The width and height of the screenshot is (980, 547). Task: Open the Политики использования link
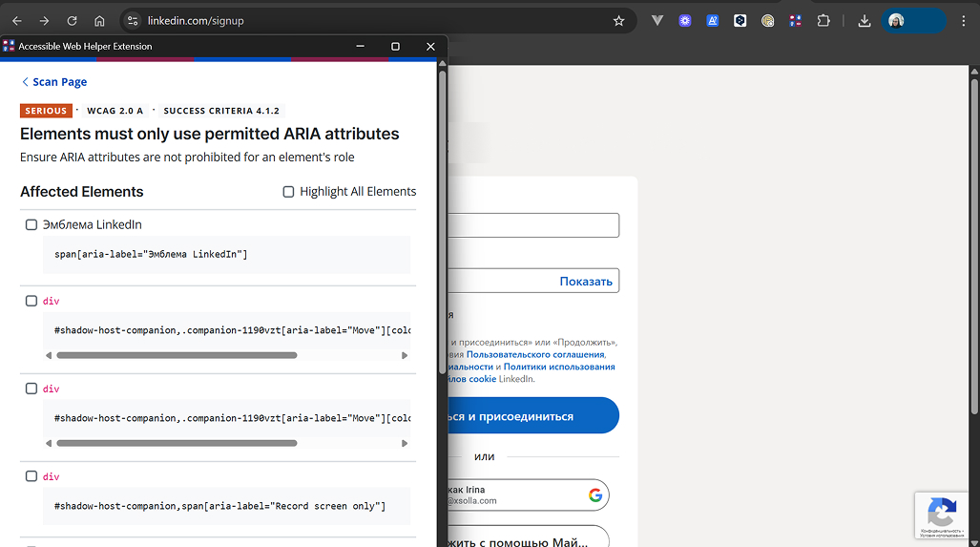(559, 367)
